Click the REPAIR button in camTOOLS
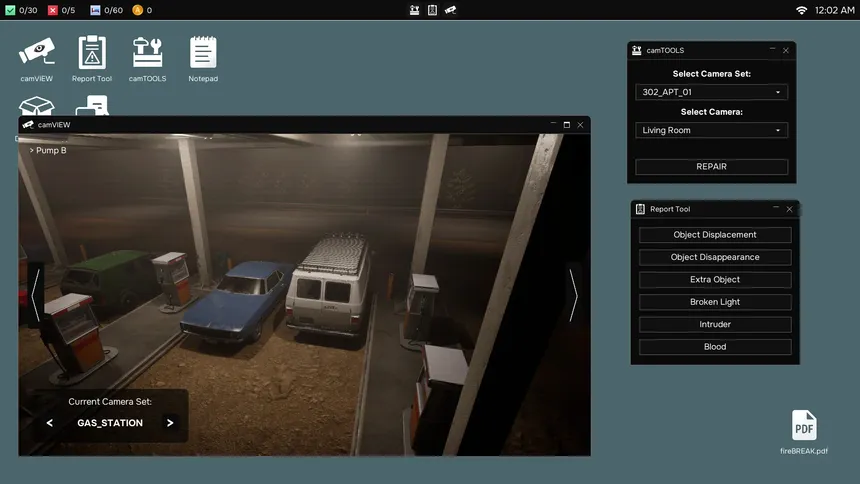 [x=711, y=167]
